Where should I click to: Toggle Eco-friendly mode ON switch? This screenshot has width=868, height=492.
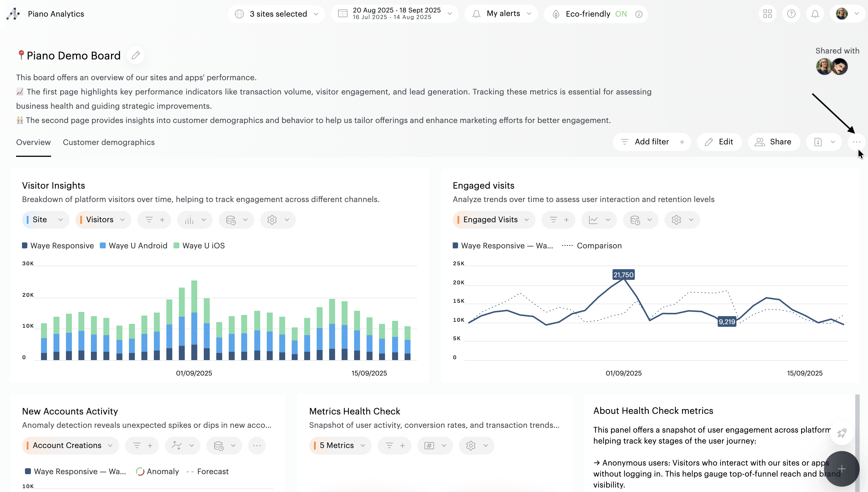coord(621,14)
